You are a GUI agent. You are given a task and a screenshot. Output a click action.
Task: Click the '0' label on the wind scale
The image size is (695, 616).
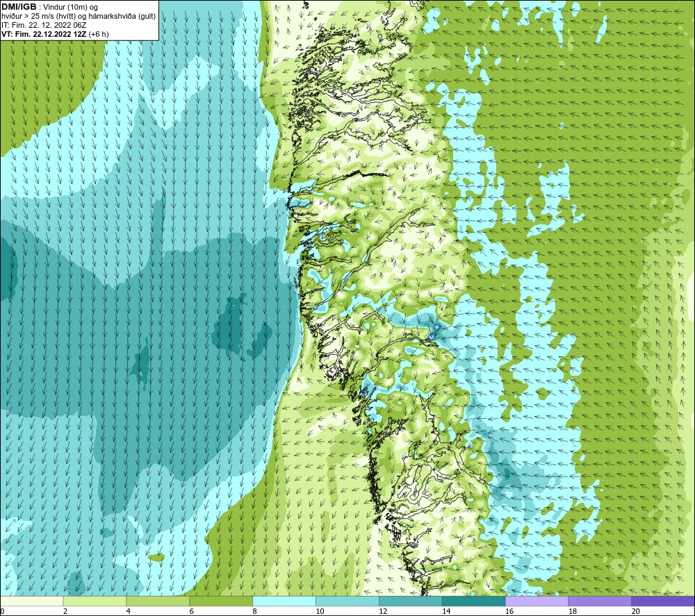point(2,611)
